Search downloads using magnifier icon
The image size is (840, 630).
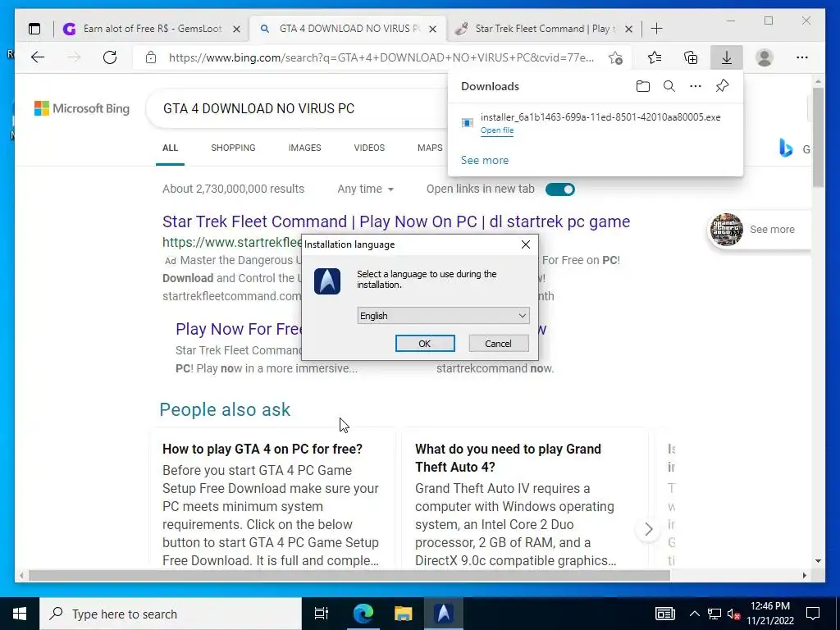point(669,86)
